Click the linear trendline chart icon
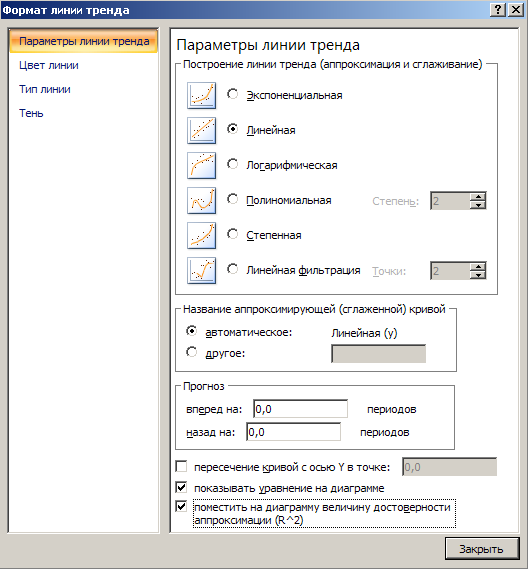Image resolution: width=528 pixels, height=569 pixels. 201,130
